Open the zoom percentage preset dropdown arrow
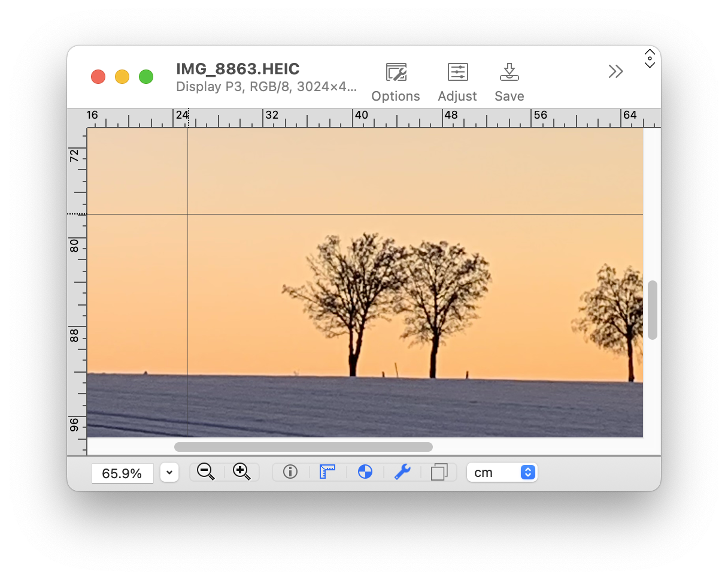728x580 pixels. click(x=169, y=473)
